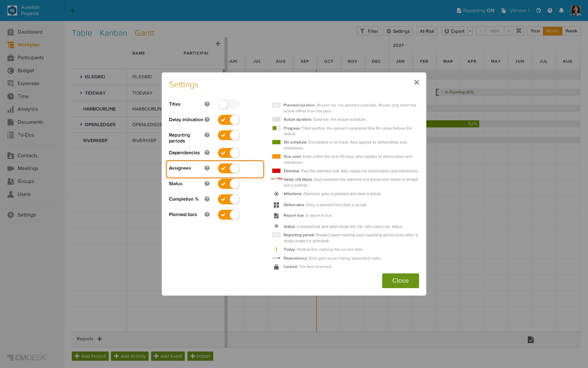This screenshot has height=368, width=588.
Task: Click the In Planning (3/3) bar label
Action: [459, 92]
